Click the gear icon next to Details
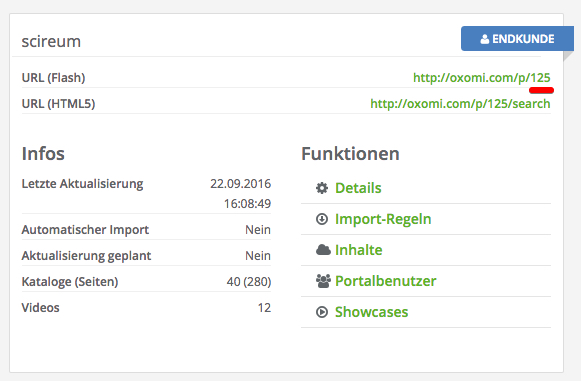This screenshot has width=581, height=381. [x=322, y=188]
